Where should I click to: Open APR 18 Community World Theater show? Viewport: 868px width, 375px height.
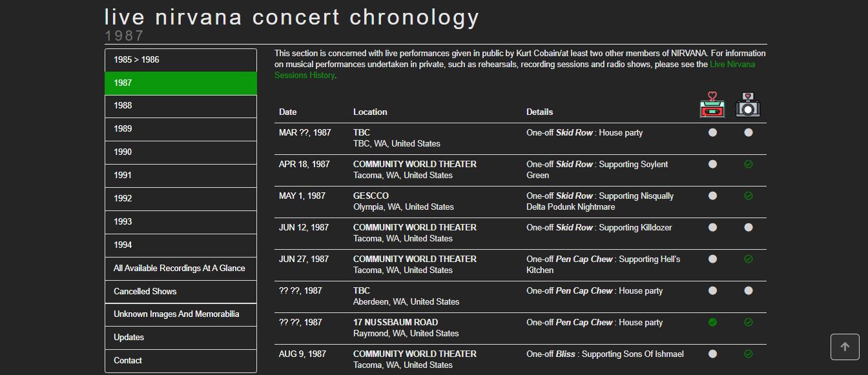(415, 164)
